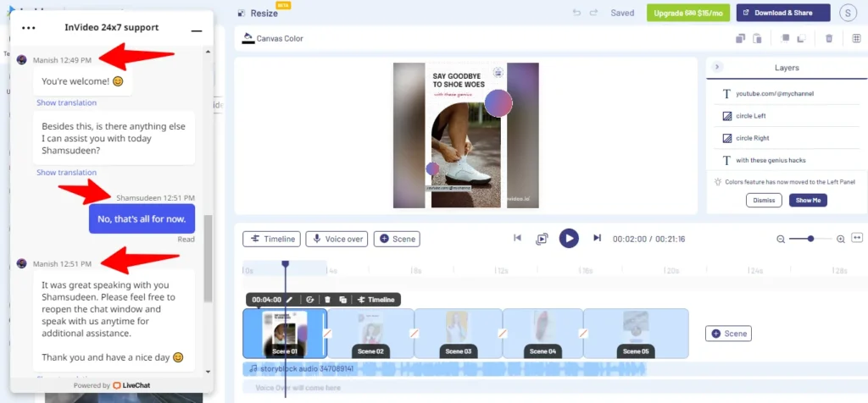The width and height of the screenshot is (868, 403).
Task: Zoom out the timeline
Action: point(781,239)
